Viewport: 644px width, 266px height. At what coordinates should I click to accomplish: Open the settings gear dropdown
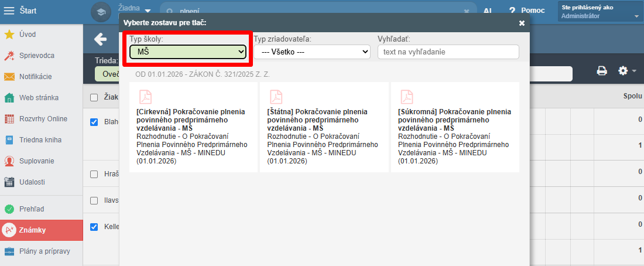627,71
